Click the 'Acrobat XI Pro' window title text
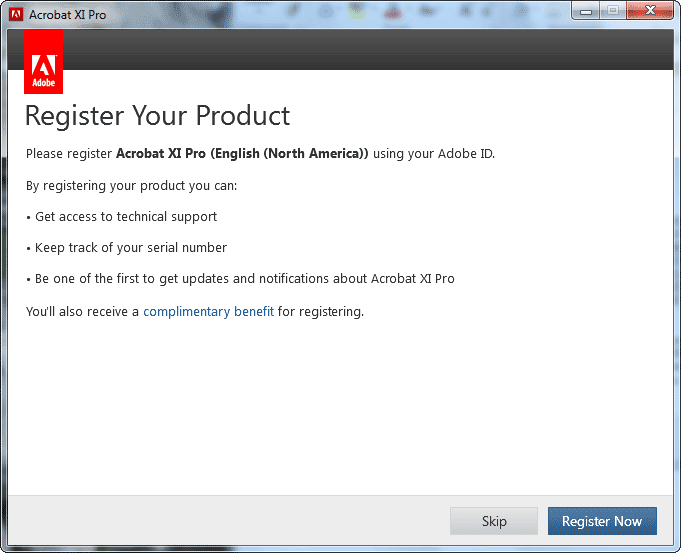 tap(67, 15)
